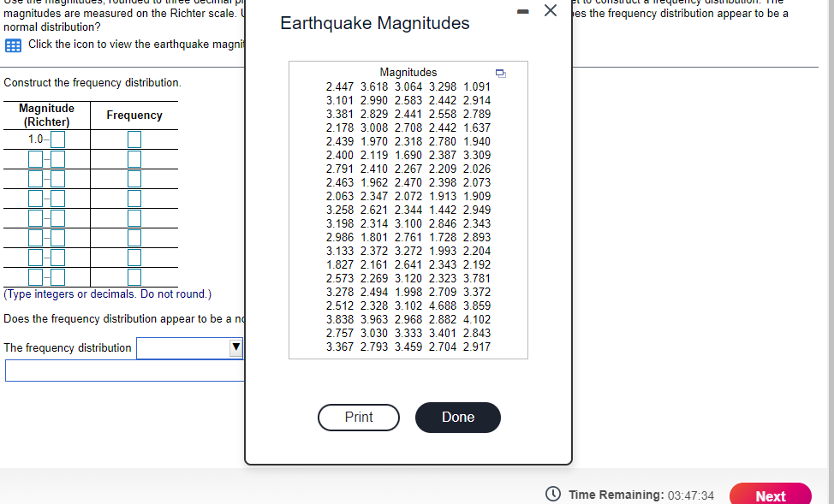This screenshot has width=834, height=504.
Task: Select the third row upper magnitude box
Action: 57,178
